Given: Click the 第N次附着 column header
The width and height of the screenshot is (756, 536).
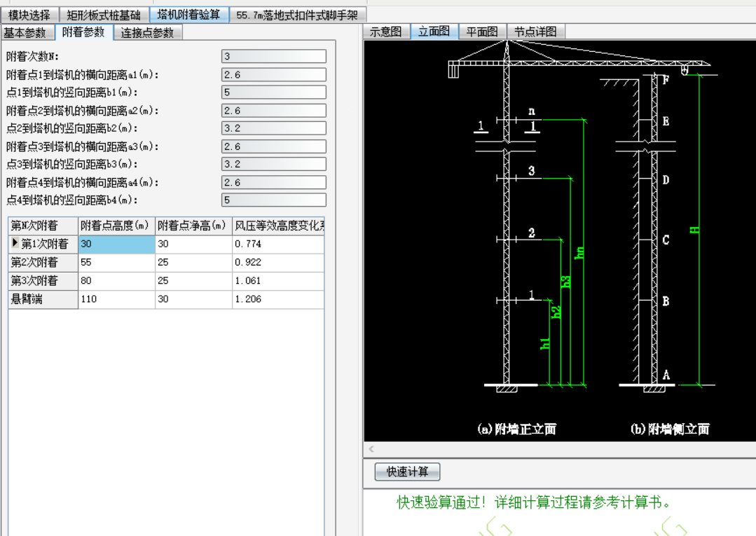Looking at the screenshot, I should pyautogui.click(x=43, y=226).
